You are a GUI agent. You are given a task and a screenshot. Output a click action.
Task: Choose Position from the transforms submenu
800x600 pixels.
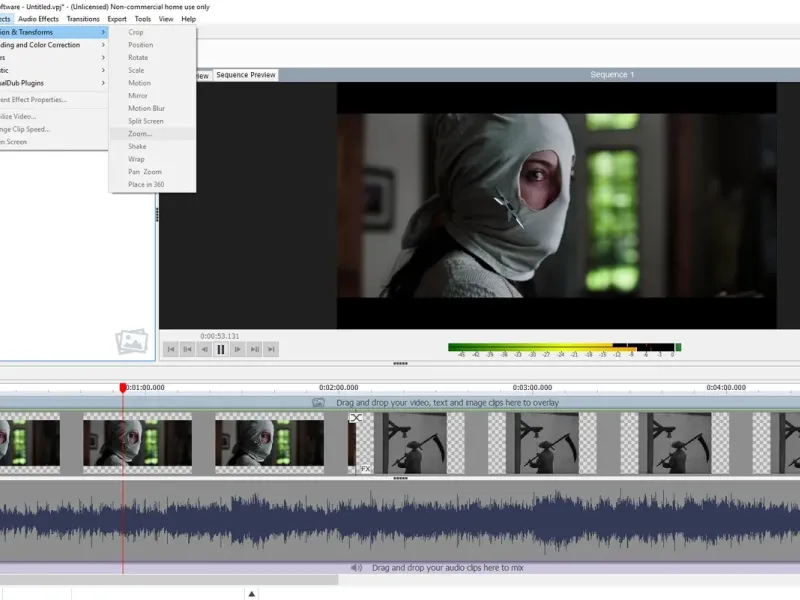tap(153, 45)
